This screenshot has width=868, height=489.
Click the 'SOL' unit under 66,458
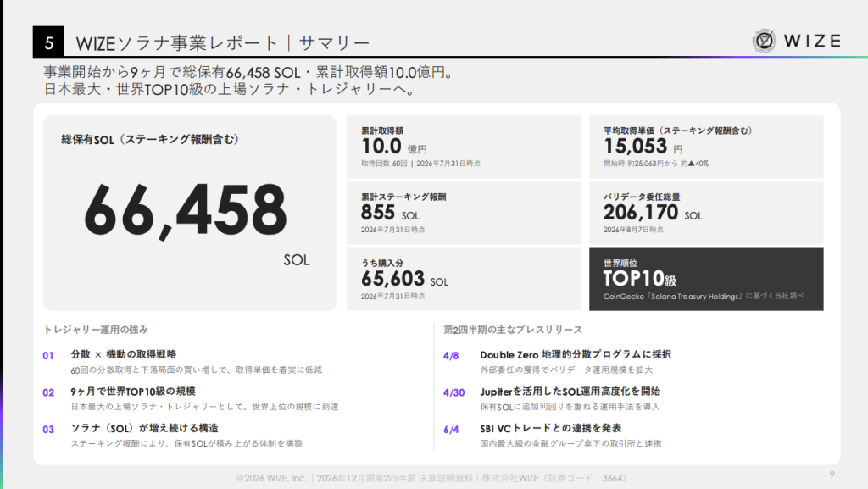pos(297,260)
